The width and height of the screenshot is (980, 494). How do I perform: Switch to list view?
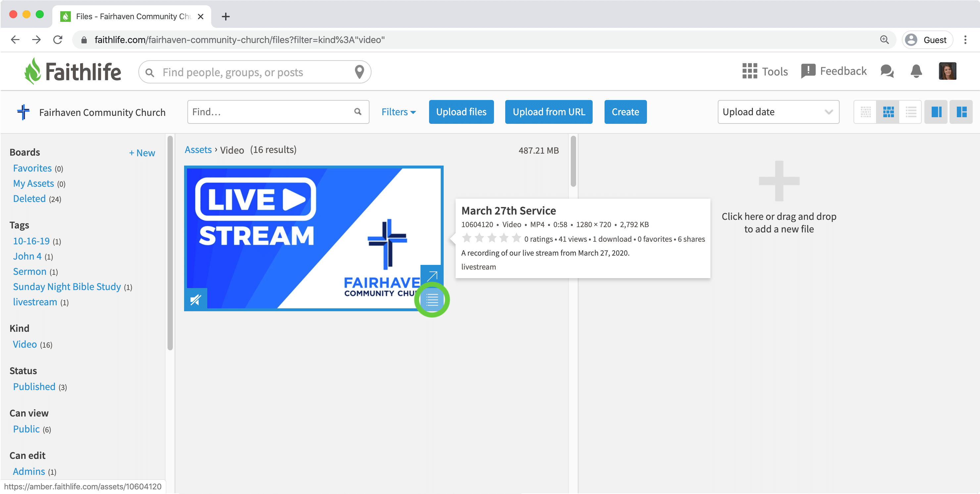911,112
